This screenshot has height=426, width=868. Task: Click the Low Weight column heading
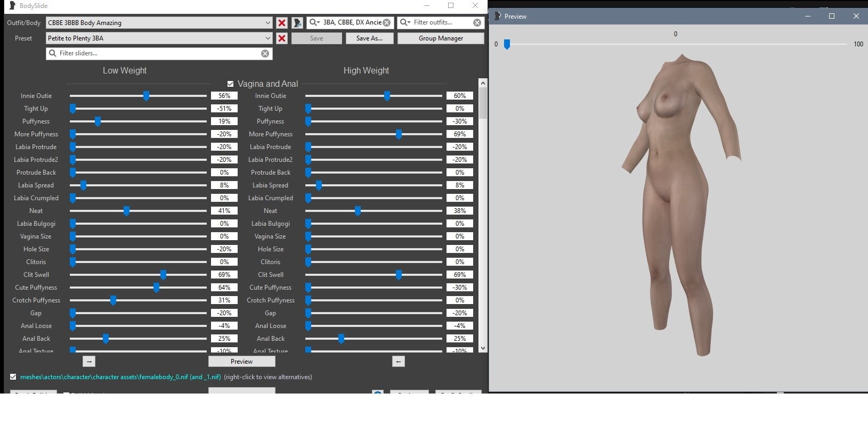125,70
